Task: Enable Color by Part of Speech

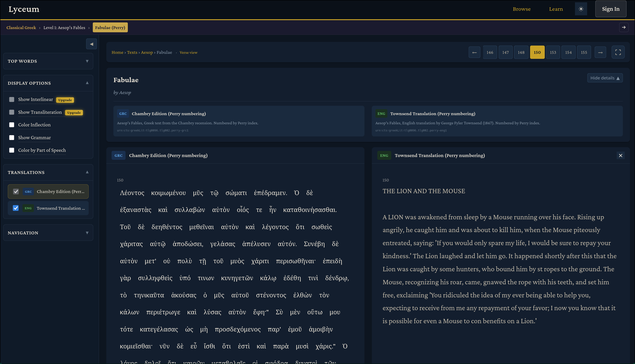Action: (11, 150)
